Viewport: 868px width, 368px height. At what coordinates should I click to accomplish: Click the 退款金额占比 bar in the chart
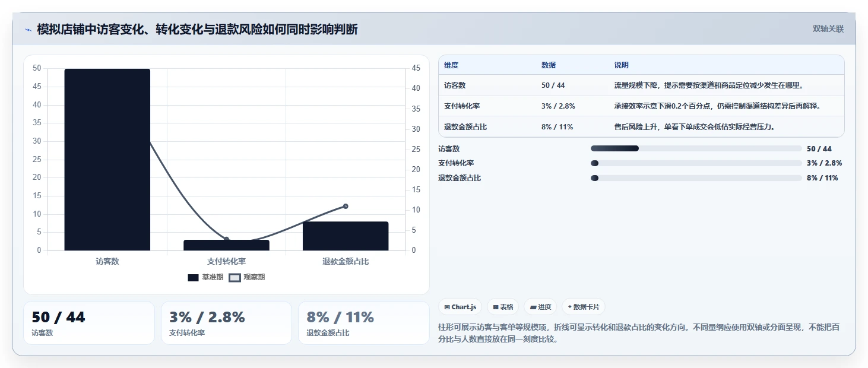[346, 236]
